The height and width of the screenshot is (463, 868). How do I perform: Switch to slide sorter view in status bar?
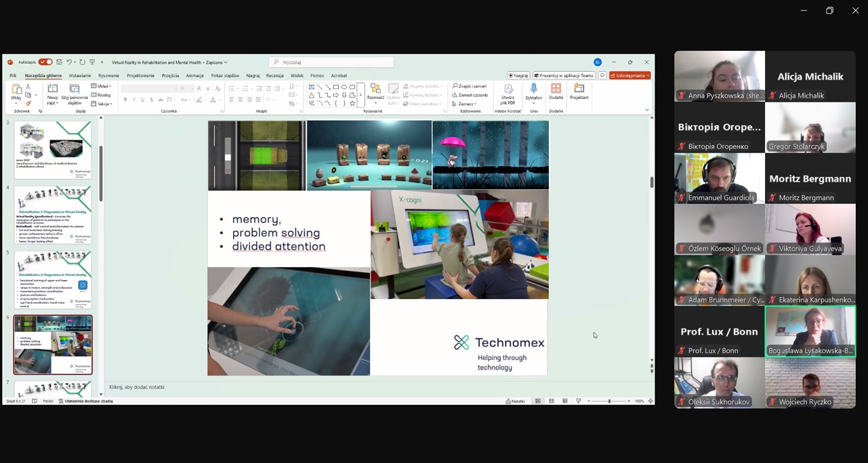tap(552, 401)
